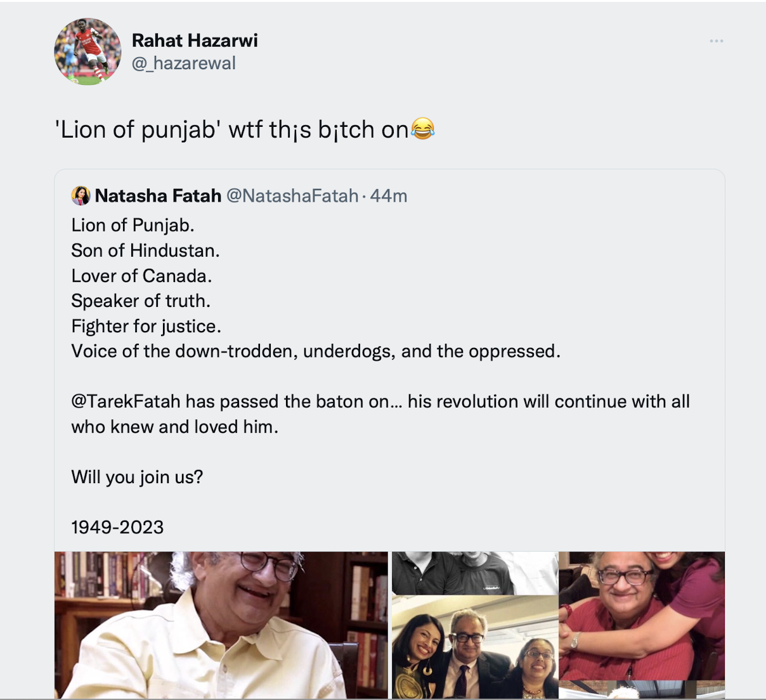This screenshot has height=700, width=766.
Task: Click the Natasha Fatah name in quoted tweet
Action: pyautogui.click(x=158, y=196)
